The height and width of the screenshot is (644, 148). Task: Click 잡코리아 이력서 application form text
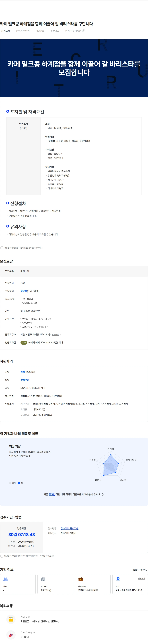[68, 533]
